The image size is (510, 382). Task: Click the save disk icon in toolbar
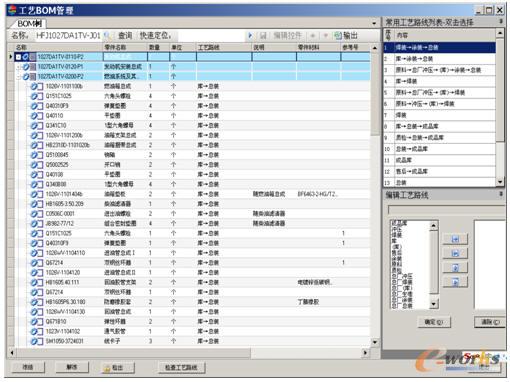pos(263,35)
